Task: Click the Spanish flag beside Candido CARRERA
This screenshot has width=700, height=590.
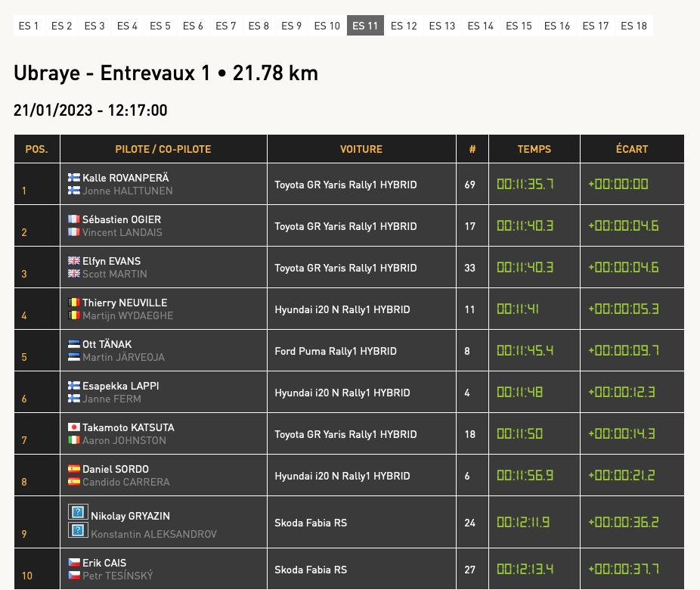Action: pyautogui.click(x=74, y=481)
